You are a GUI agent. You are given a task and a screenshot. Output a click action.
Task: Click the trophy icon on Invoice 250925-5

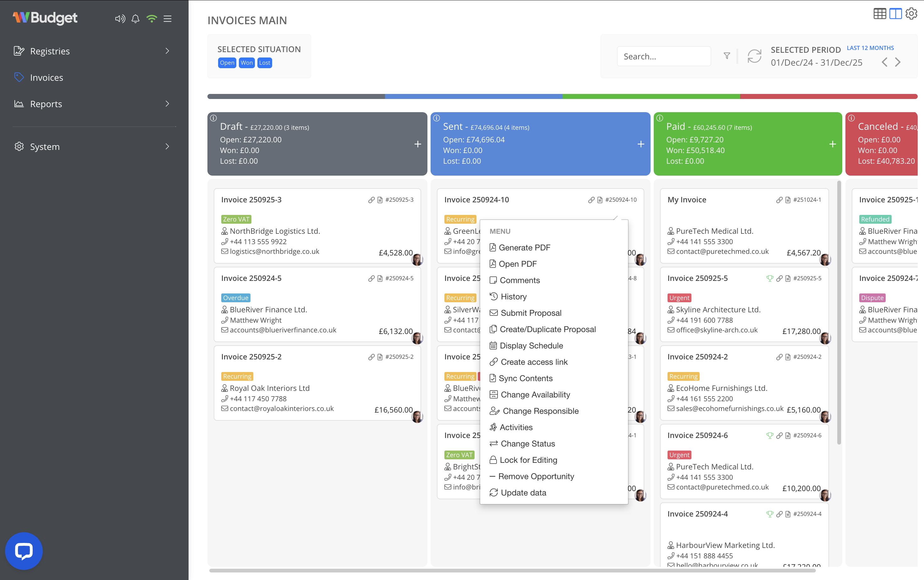coord(770,278)
